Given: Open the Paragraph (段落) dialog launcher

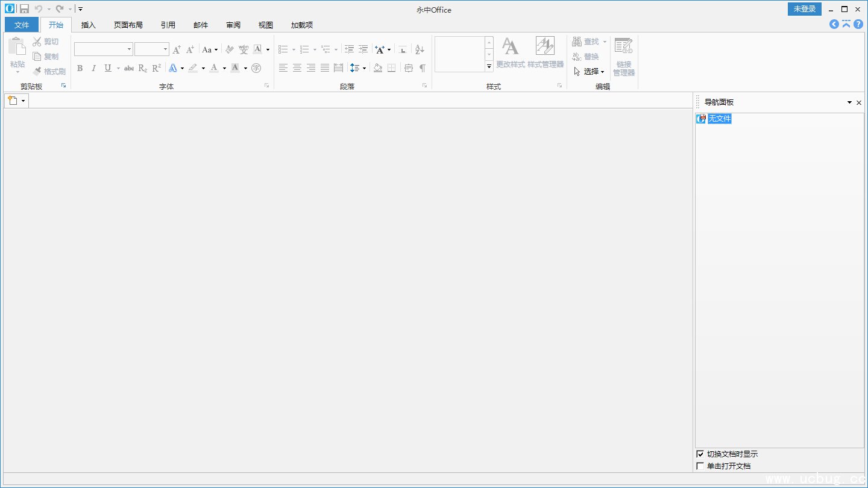Looking at the screenshot, I should (424, 86).
